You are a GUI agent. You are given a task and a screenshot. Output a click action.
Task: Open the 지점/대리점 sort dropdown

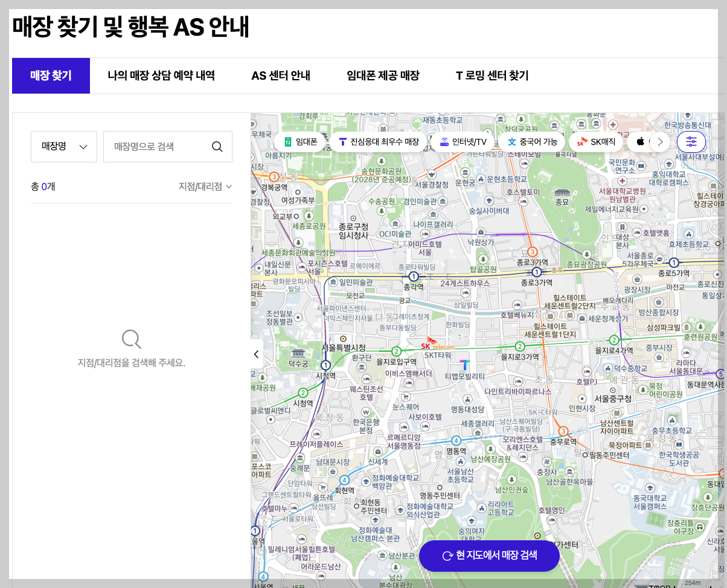coord(205,187)
